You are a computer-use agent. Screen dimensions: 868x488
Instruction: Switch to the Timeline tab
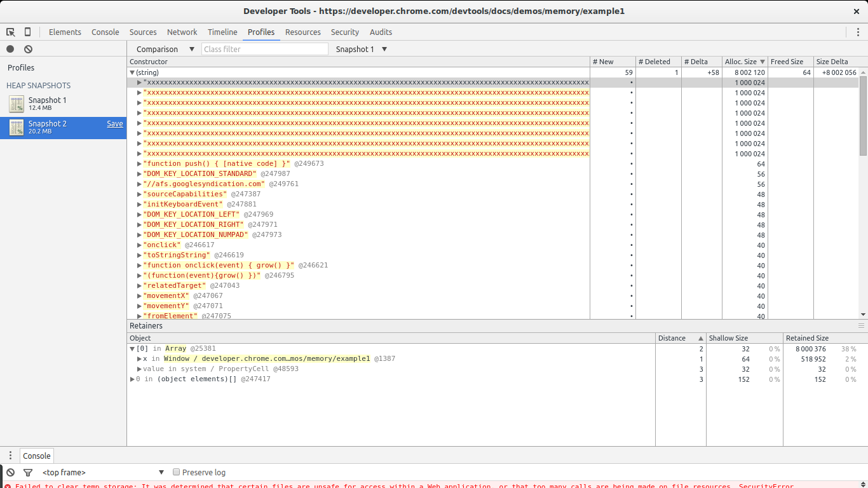click(222, 32)
